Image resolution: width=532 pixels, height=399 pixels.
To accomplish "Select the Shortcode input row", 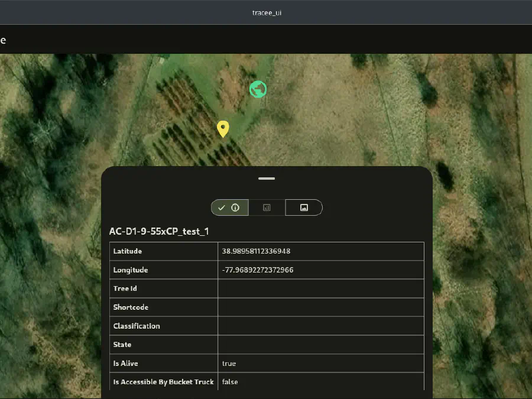I will (x=319, y=307).
